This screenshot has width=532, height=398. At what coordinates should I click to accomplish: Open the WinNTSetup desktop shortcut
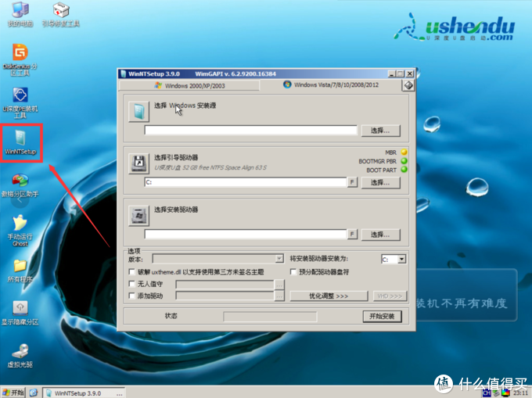point(20,142)
